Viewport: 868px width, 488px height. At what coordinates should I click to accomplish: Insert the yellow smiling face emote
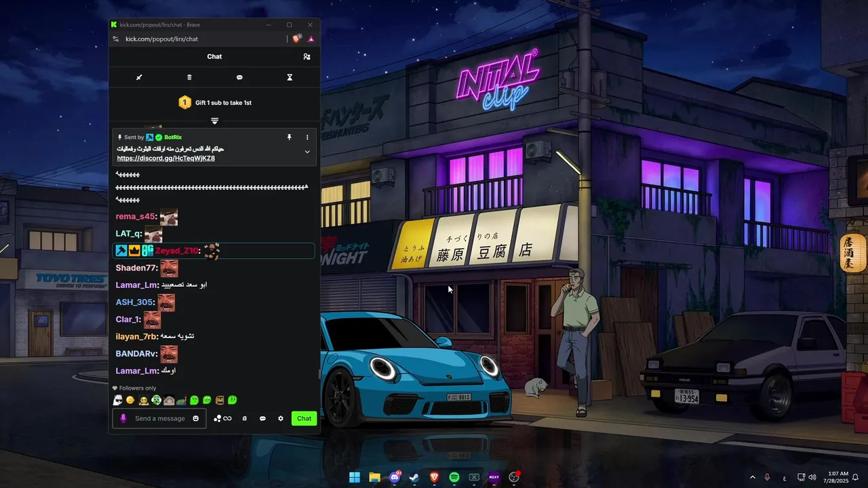(130, 401)
